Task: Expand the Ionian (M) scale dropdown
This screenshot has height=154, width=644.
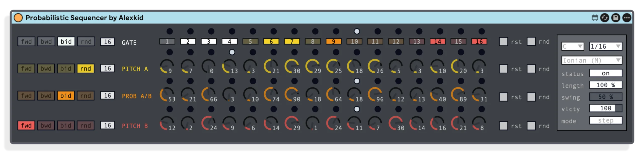Action: click(592, 60)
